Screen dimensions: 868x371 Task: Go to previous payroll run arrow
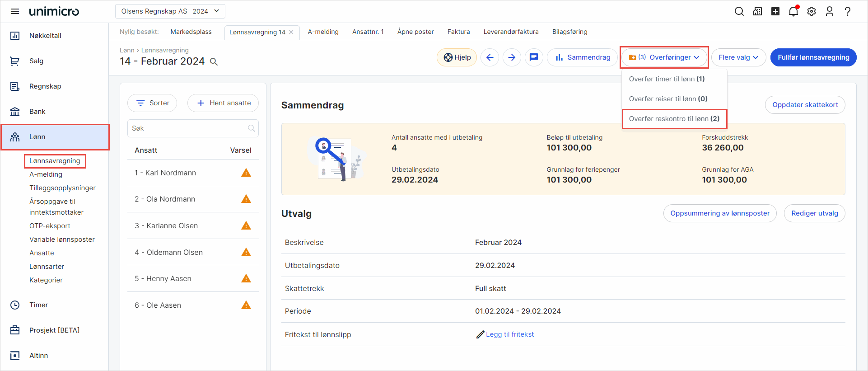click(x=490, y=57)
